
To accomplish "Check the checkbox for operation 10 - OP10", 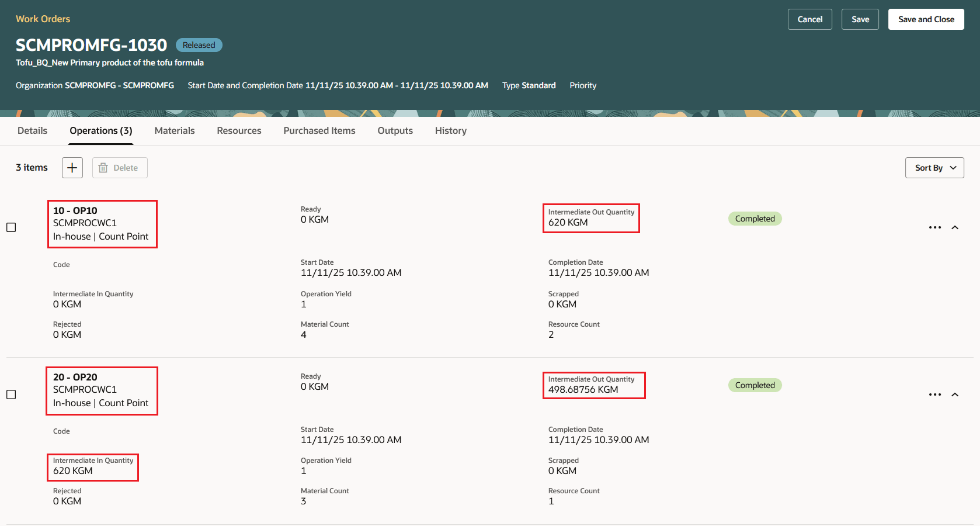I will pos(11,227).
